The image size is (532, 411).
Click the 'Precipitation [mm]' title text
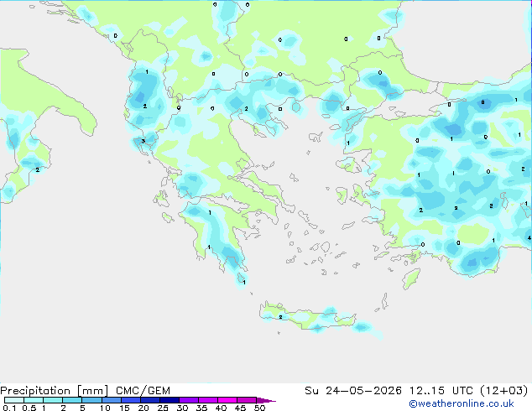click(54, 391)
